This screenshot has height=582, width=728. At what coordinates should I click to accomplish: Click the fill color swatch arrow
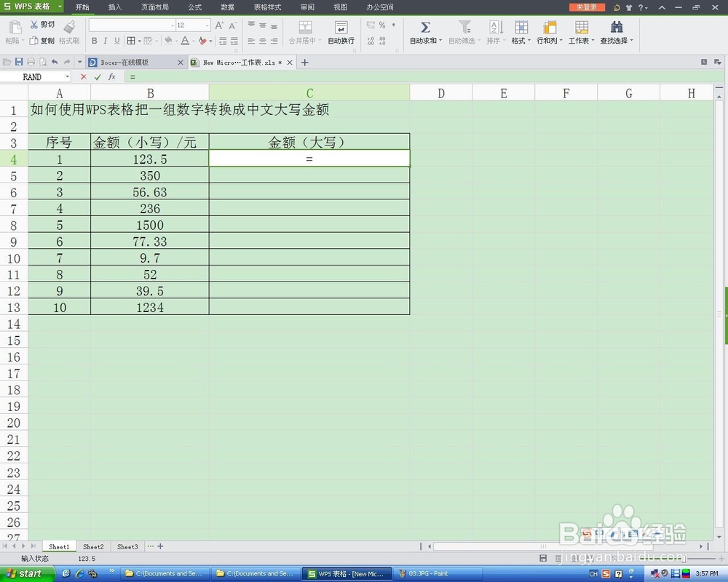pyautogui.click(x=176, y=41)
